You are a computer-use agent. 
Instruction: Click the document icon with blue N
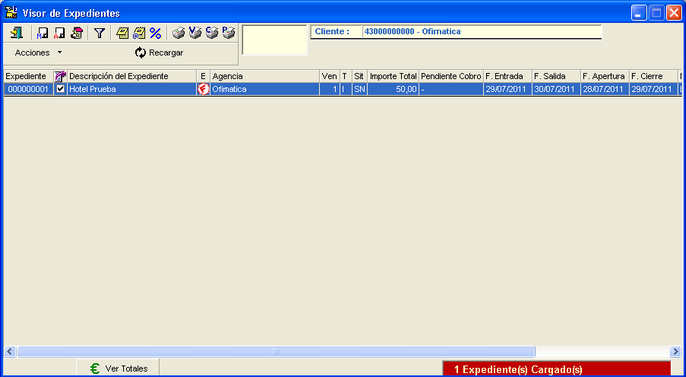(42, 33)
